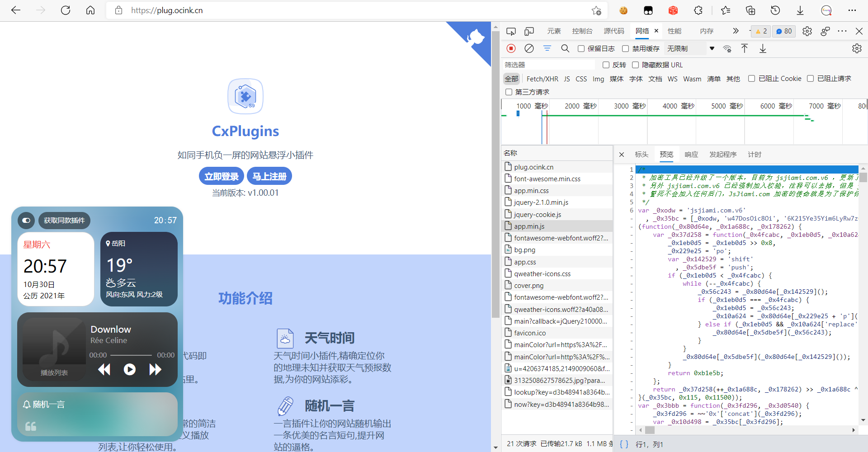868x452 pixels.
Task: Close the request detail pane
Action: (x=622, y=155)
